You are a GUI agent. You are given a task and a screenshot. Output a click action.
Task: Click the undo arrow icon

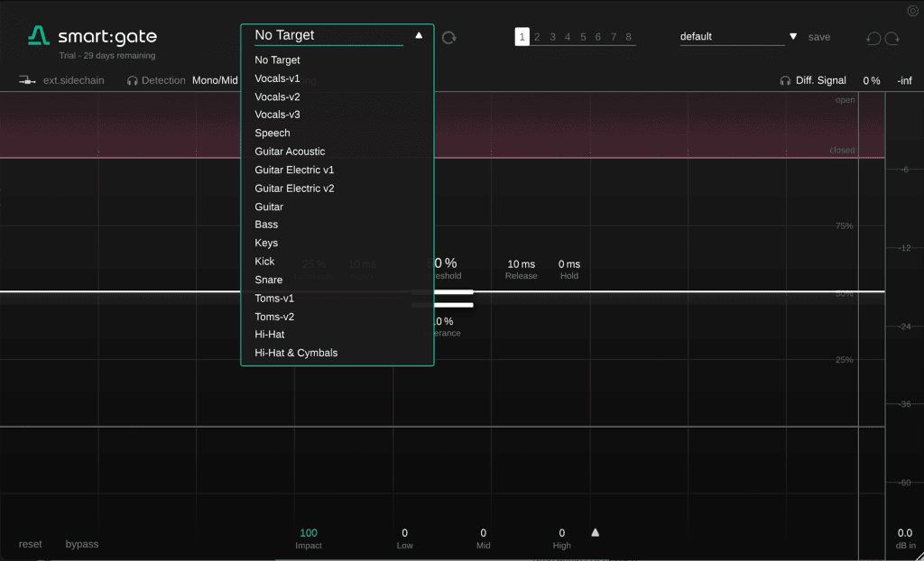[873, 38]
